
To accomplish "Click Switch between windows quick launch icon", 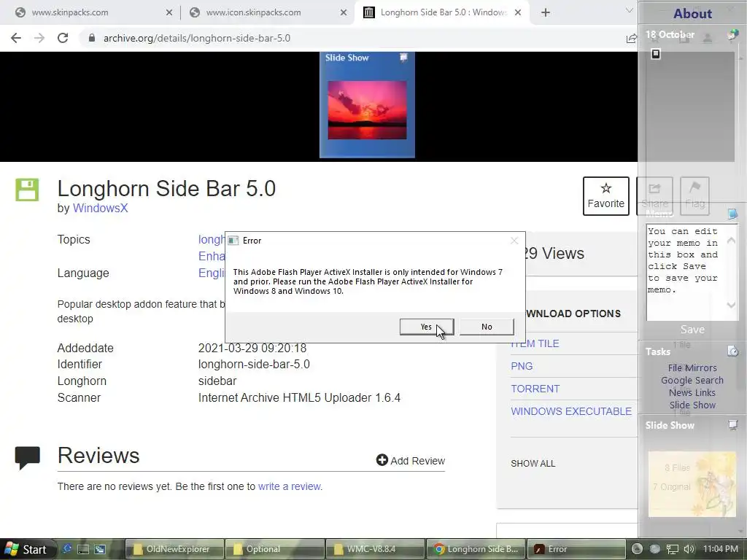I will (99, 549).
